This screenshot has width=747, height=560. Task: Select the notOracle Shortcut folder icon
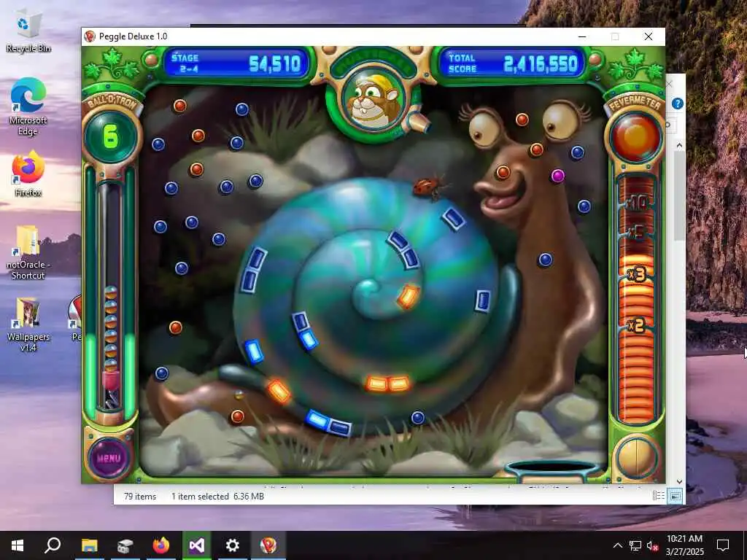pos(28,252)
